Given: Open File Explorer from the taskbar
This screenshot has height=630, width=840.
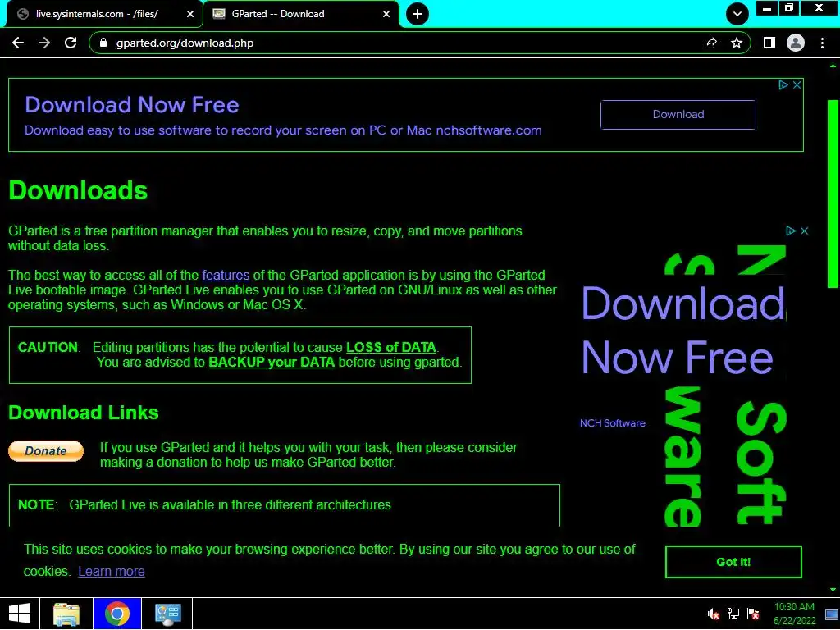Looking at the screenshot, I should point(66,614).
